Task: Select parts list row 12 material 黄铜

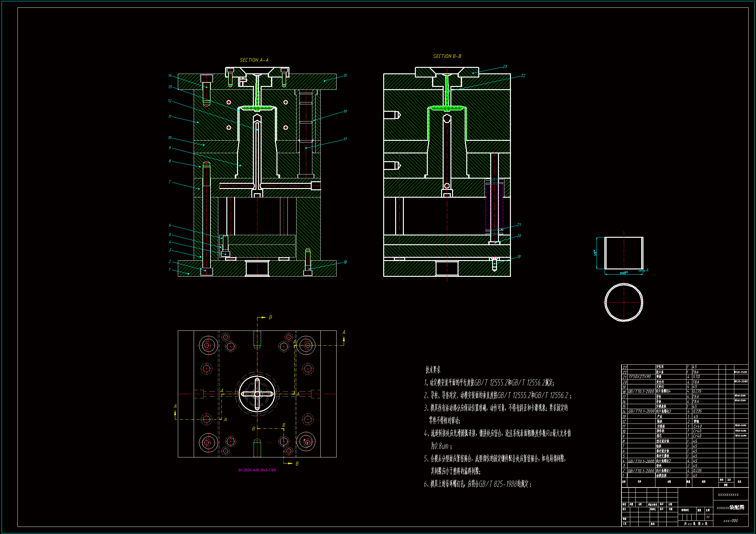Action: click(696, 421)
